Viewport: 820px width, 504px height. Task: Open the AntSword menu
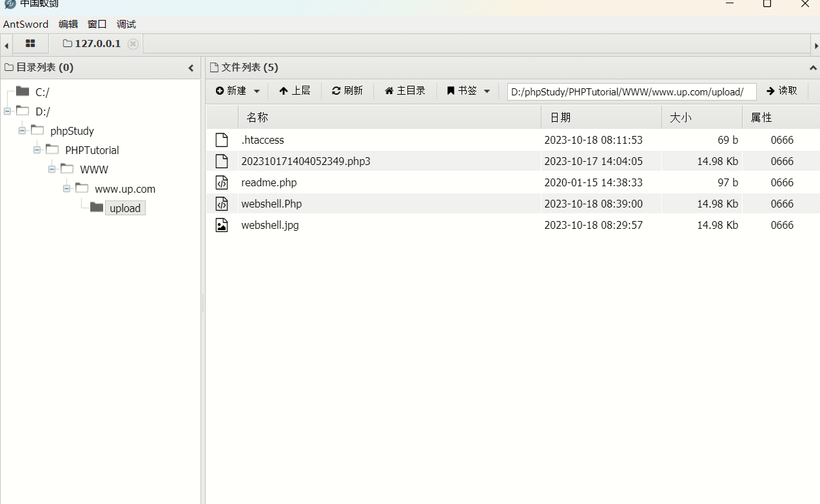(x=26, y=24)
